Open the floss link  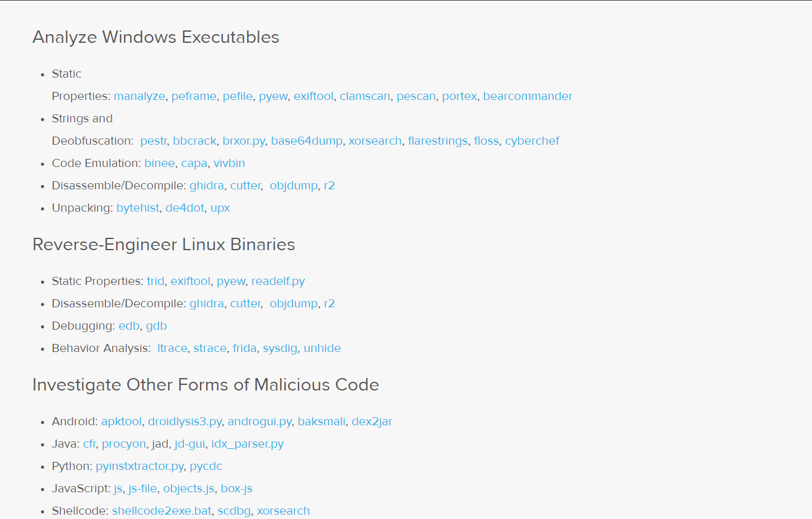486,141
